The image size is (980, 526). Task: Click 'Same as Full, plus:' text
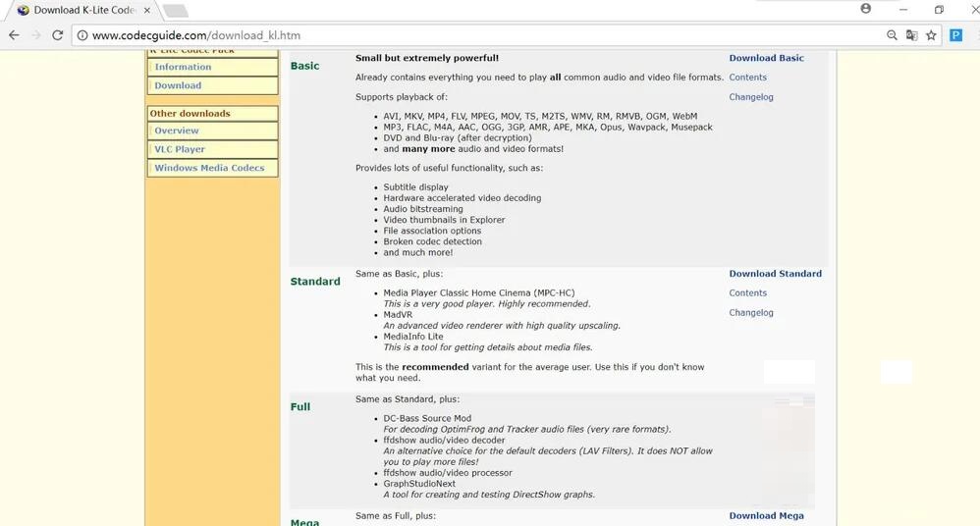[x=395, y=516]
